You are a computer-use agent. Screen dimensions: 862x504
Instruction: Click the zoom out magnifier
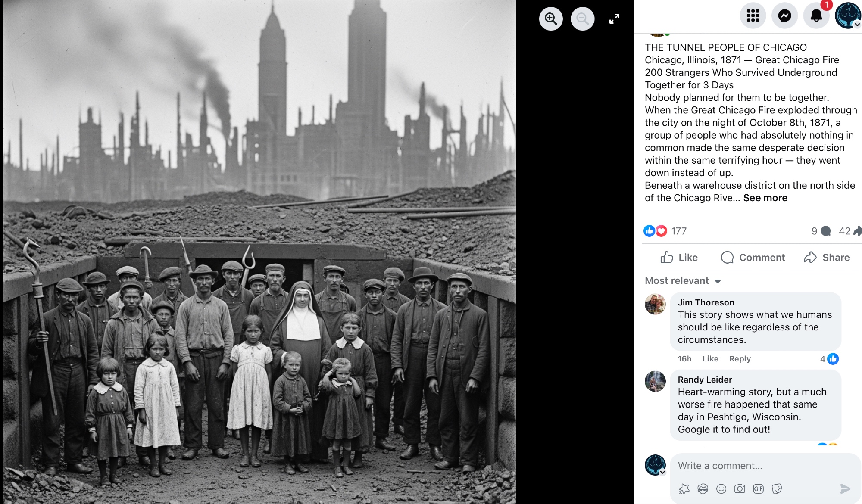pyautogui.click(x=583, y=19)
